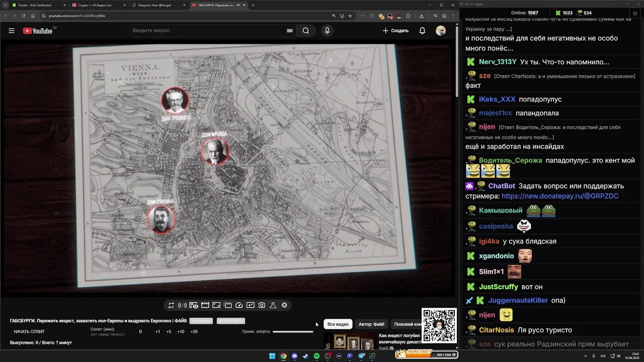Click the eye-monitor icon in video toolbar

point(194,305)
